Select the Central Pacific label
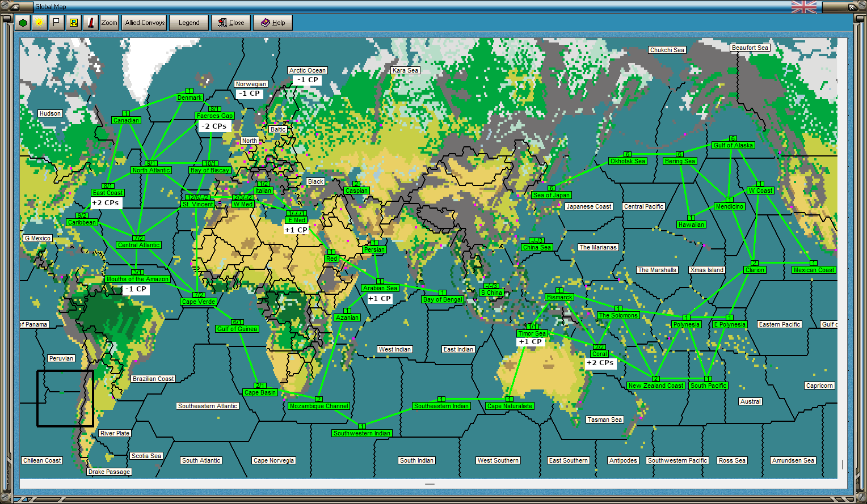 (643, 206)
